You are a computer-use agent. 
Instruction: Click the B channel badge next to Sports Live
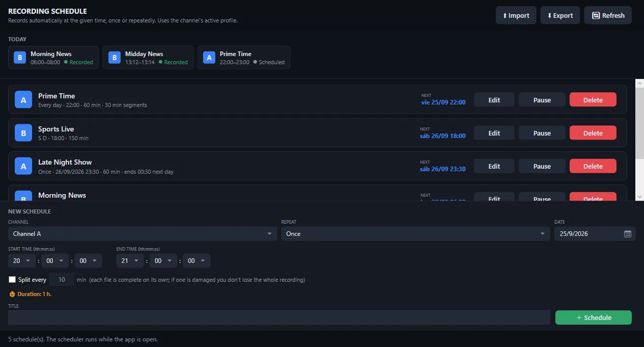(x=23, y=133)
